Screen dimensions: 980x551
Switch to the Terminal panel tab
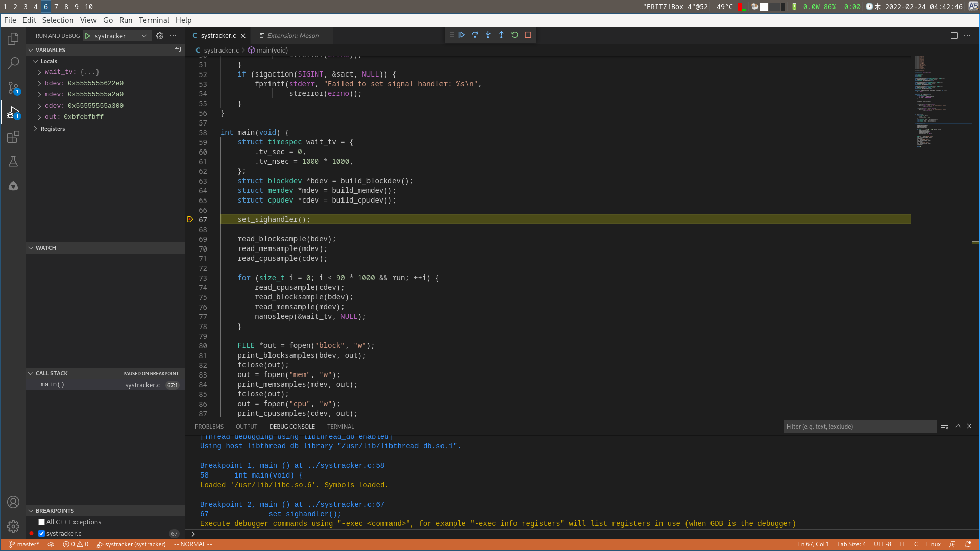coord(340,427)
